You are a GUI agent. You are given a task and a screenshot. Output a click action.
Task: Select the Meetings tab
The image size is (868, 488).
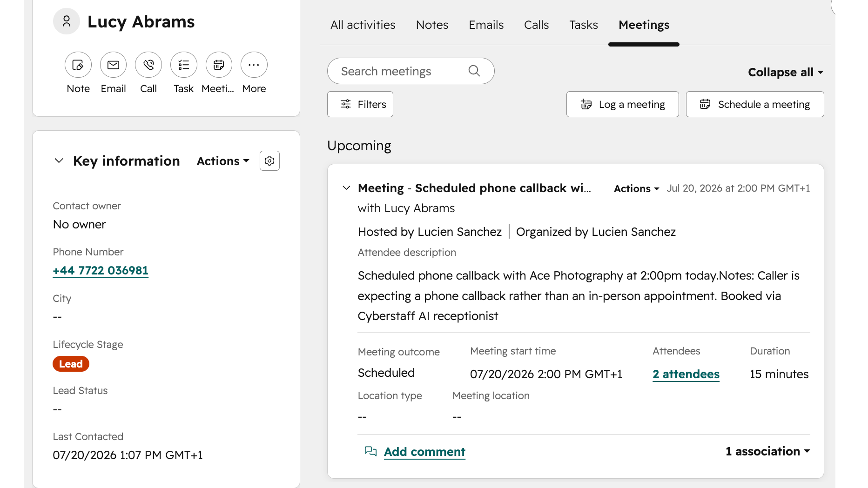pyautogui.click(x=644, y=25)
